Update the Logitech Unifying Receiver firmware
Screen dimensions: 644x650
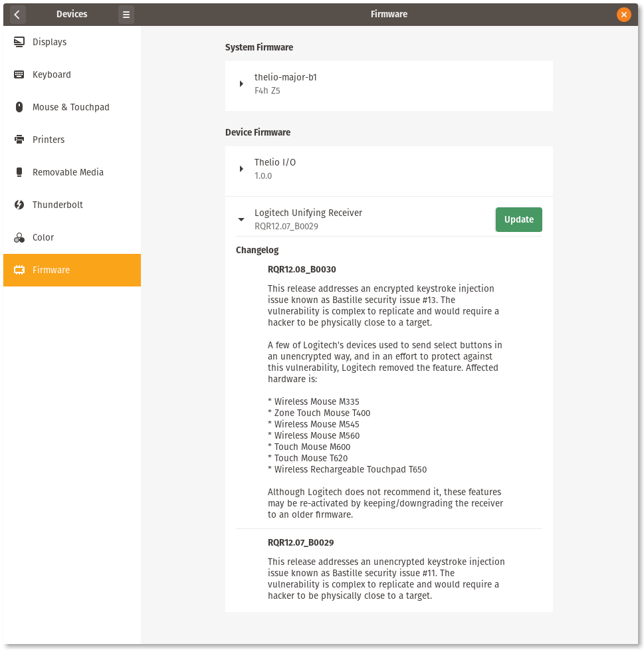click(519, 219)
